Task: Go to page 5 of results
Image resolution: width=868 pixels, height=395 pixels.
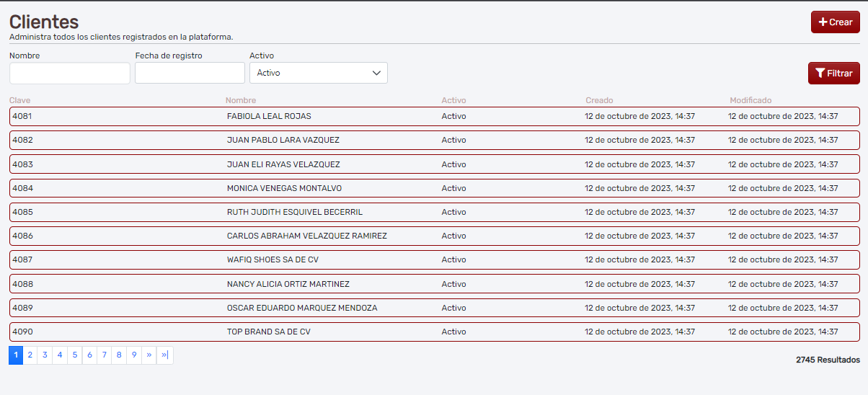Action: pyautogui.click(x=75, y=355)
